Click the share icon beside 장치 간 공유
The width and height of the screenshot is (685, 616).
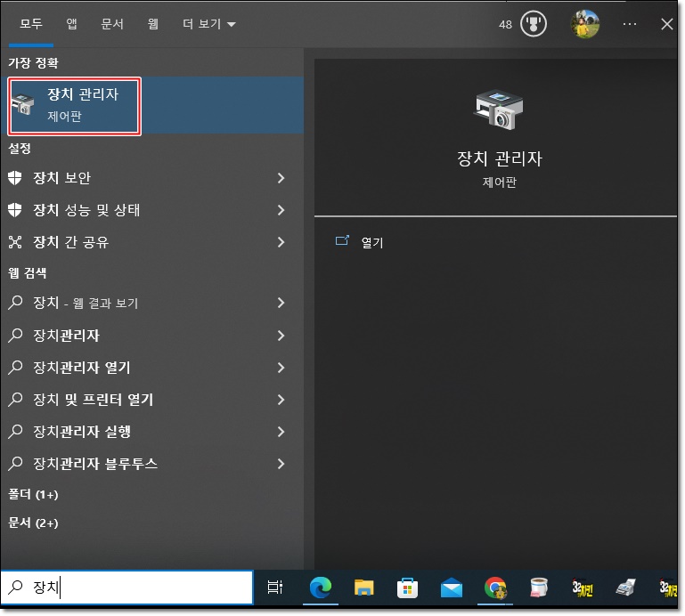[x=15, y=242]
